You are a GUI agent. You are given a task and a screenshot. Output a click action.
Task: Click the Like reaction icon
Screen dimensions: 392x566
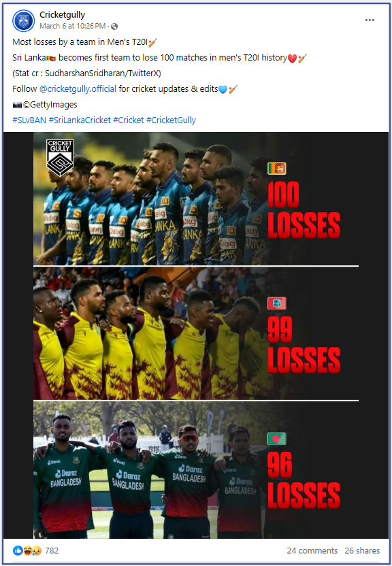tap(18, 550)
